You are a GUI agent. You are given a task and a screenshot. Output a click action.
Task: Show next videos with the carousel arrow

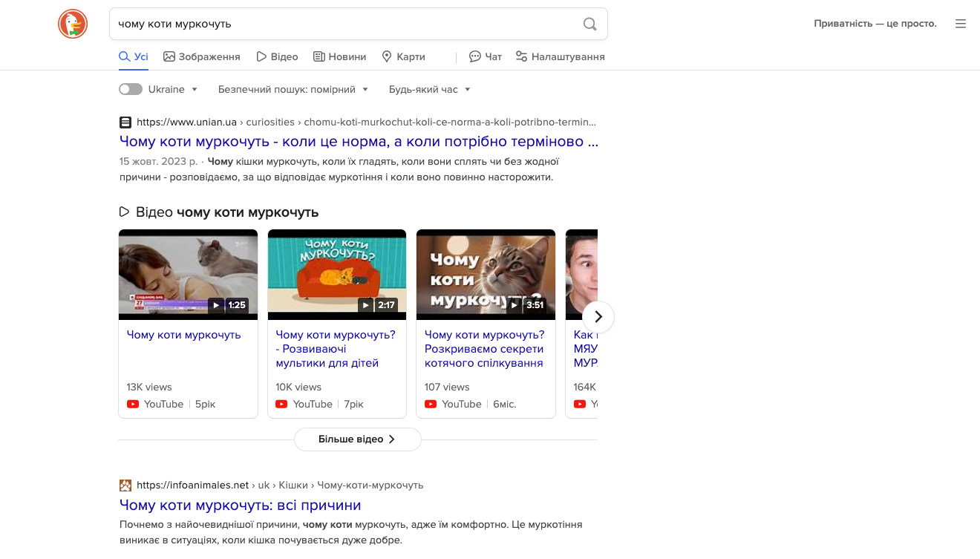tap(598, 317)
